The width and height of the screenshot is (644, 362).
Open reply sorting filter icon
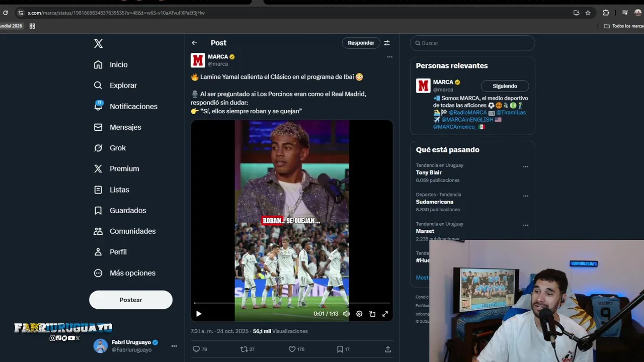tap(387, 43)
